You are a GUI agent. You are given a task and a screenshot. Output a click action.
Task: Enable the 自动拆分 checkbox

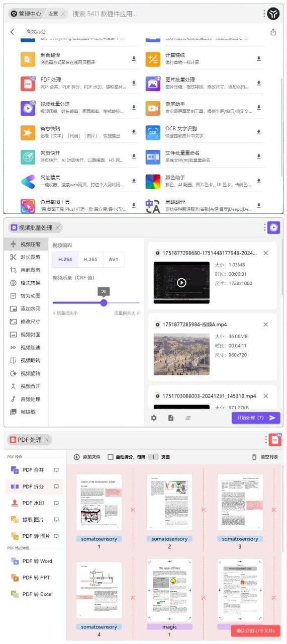click(111, 457)
